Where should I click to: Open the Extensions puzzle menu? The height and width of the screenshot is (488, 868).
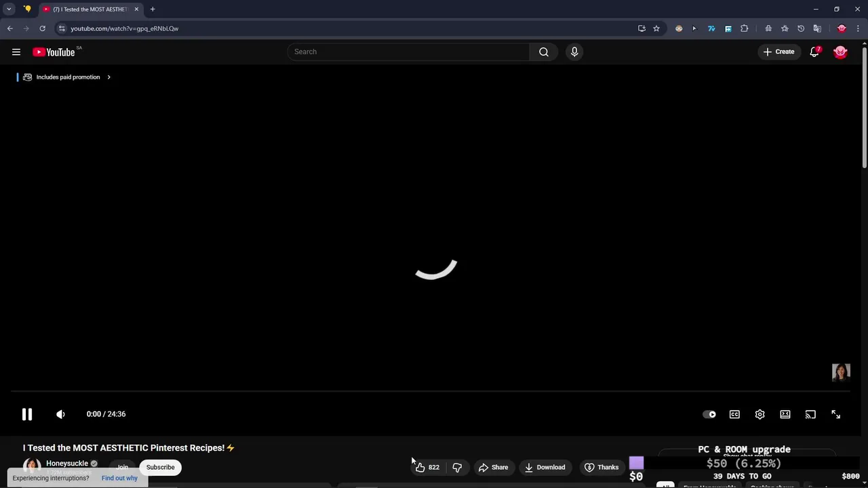(x=745, y=28)
